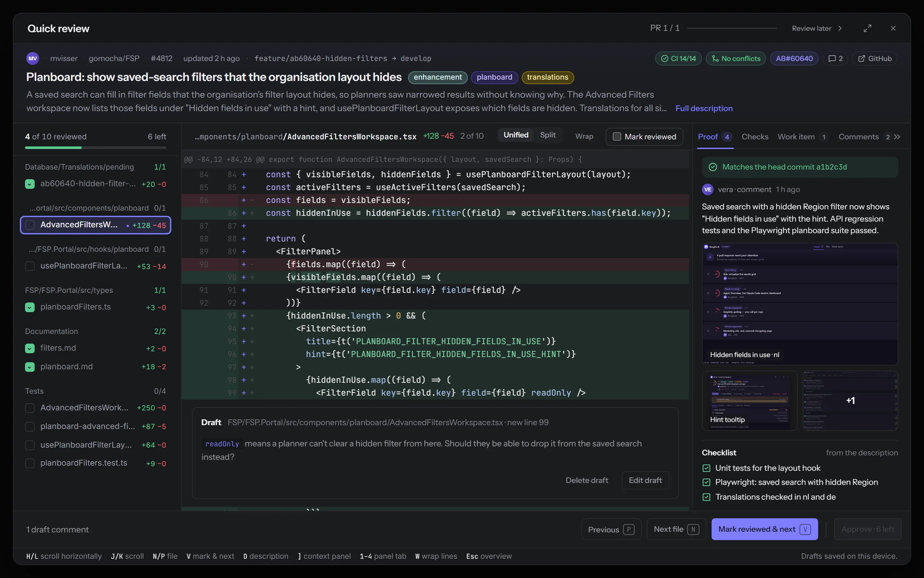Click the head commit match check icon
924x578 pixels.
(713, 167)
